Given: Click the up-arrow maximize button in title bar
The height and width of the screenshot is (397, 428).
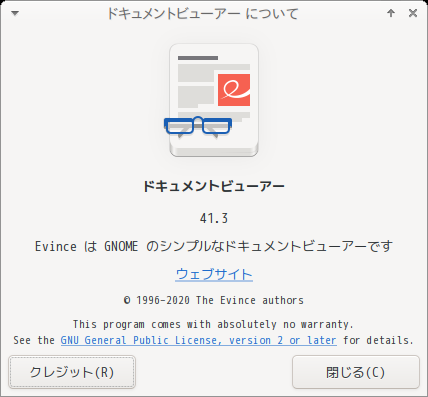Looking at the screenshot, I should (x=391, y=13).
